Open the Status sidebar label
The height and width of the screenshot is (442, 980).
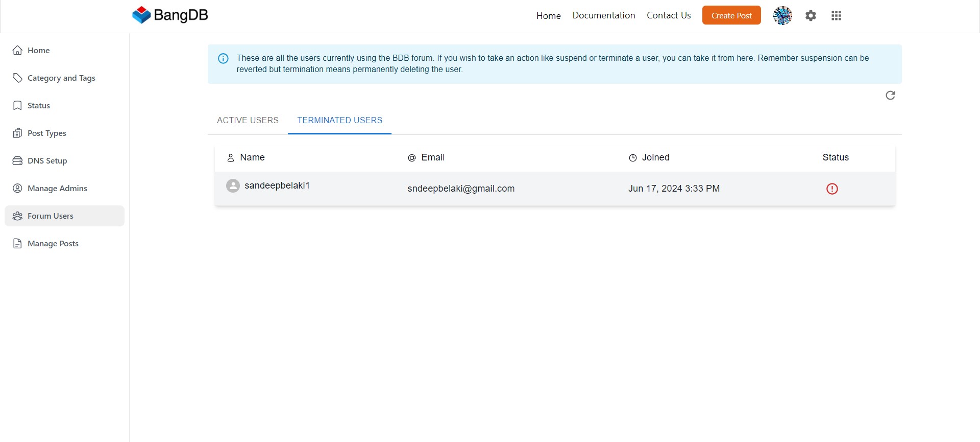click(x=39, y=105)
